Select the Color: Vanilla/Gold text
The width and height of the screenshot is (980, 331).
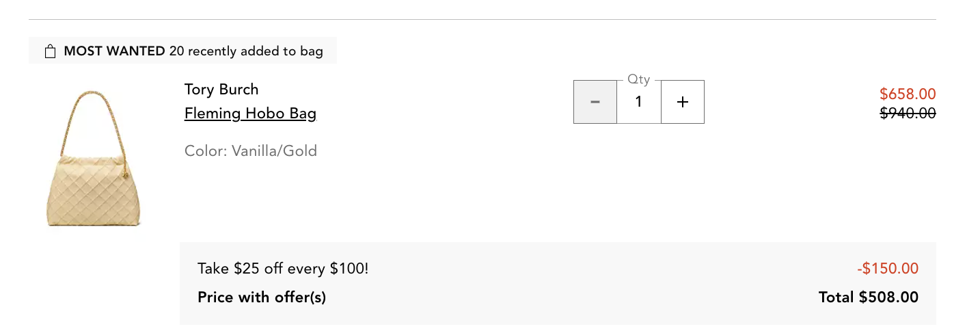(251, 150)
